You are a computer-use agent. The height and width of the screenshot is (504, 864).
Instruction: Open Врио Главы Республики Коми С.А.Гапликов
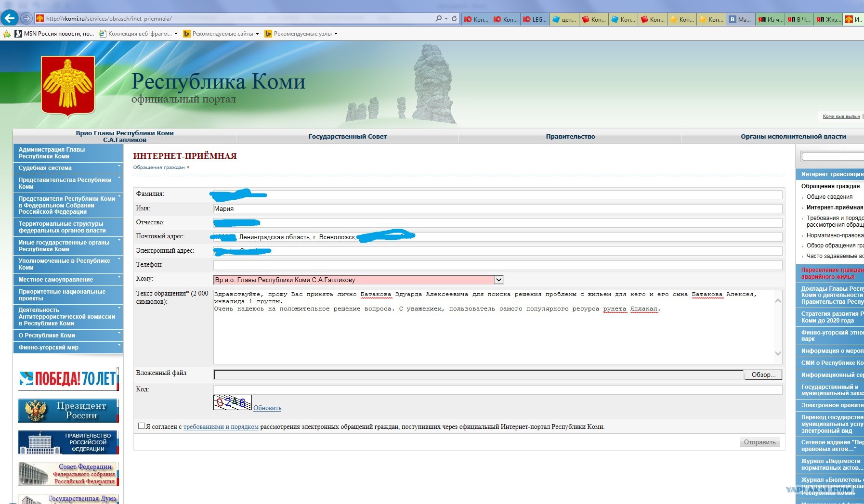coord(125,137)
